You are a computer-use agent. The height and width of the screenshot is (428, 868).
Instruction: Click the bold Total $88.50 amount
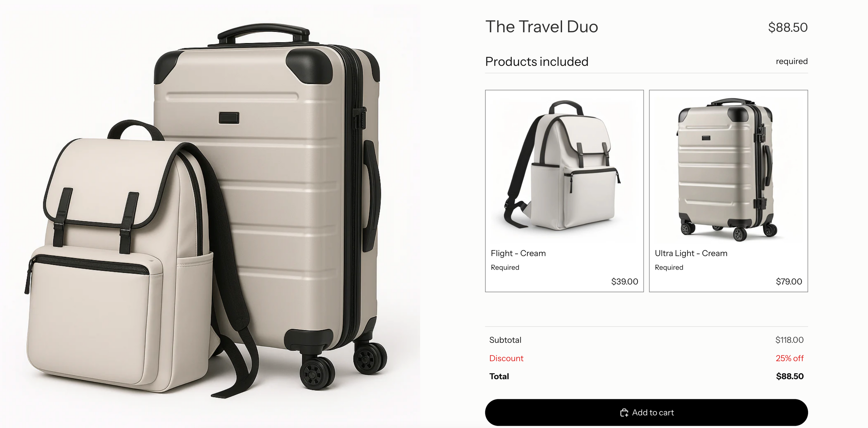tap(790, 376)
